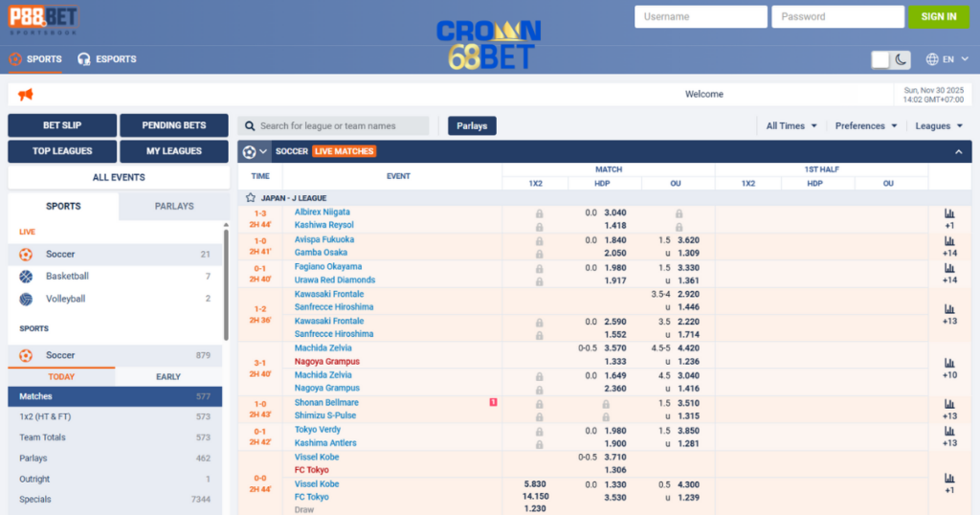Focus the Password field

(837, 17)
